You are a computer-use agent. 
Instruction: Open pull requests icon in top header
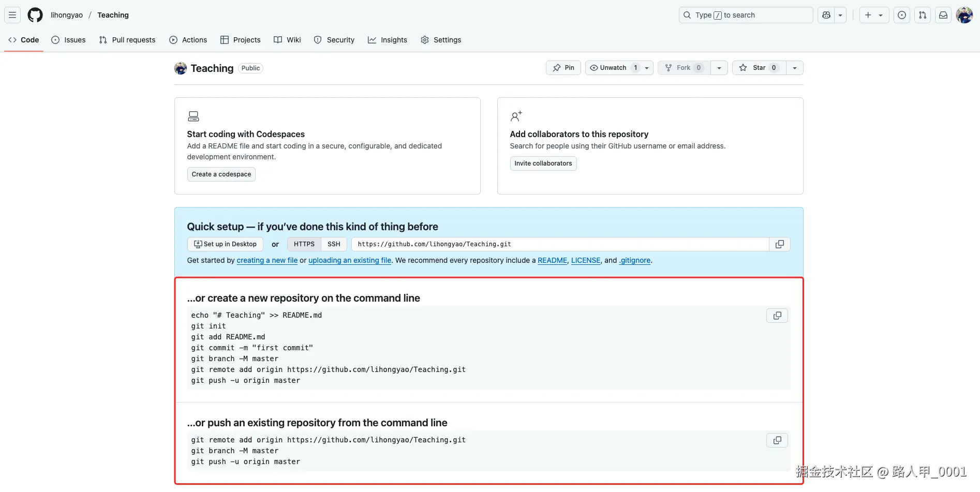coord(923,15)
